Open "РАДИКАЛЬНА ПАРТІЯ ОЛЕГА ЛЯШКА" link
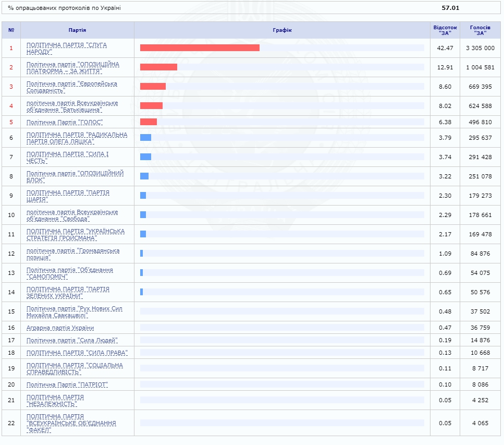This screenshot has height=445, width=504. [77, 138]
